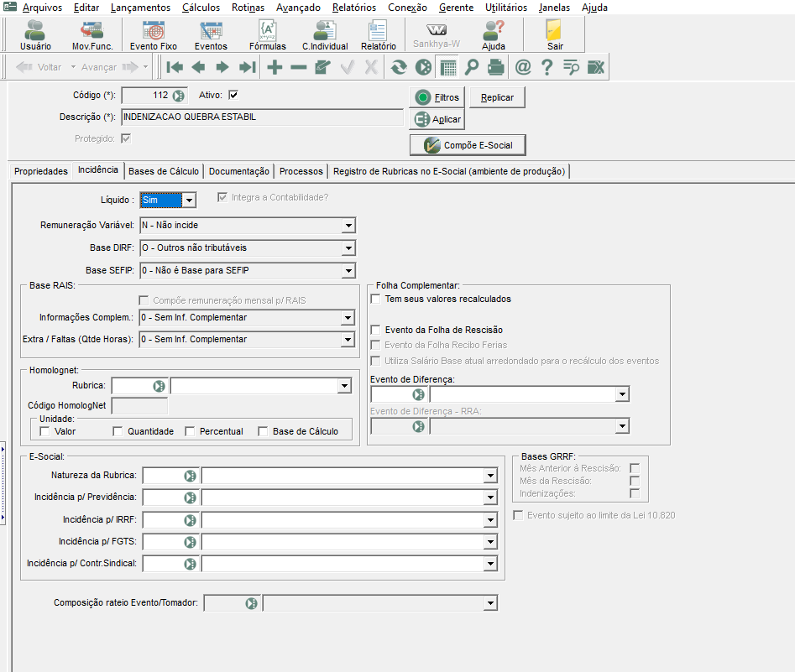Image resolution: width=795 pixels, height=672 pixels.
Task: Open the Eventos toolbar icon
Action: point(211,35)
